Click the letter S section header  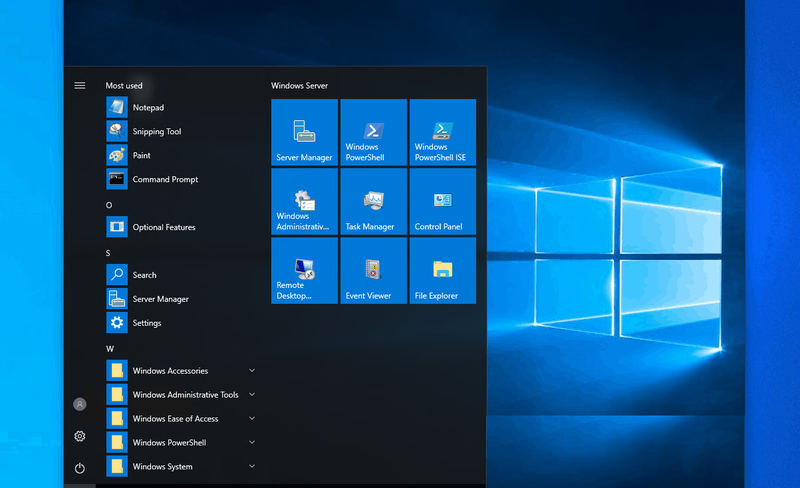pos(108,253)
